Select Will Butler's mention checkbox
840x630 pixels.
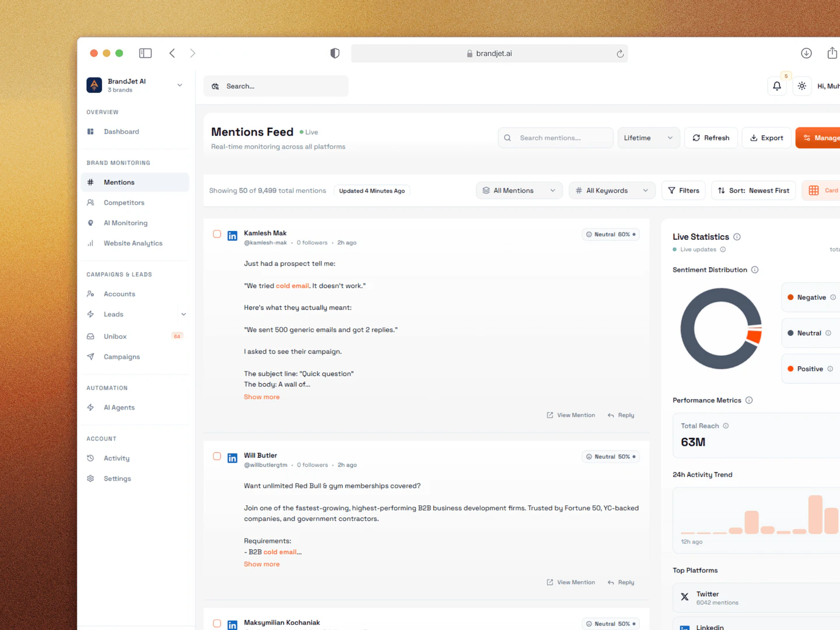tap(217, 456)
